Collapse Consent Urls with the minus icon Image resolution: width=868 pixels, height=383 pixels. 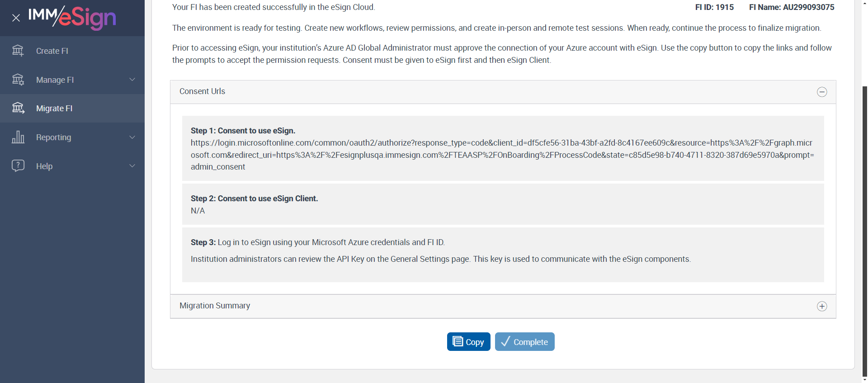coord(822,92)
